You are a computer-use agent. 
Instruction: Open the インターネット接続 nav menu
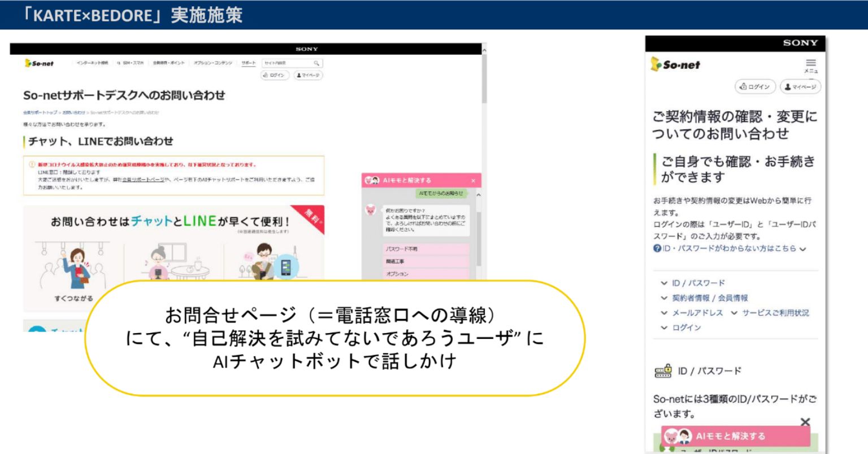[x=92, y=63]
